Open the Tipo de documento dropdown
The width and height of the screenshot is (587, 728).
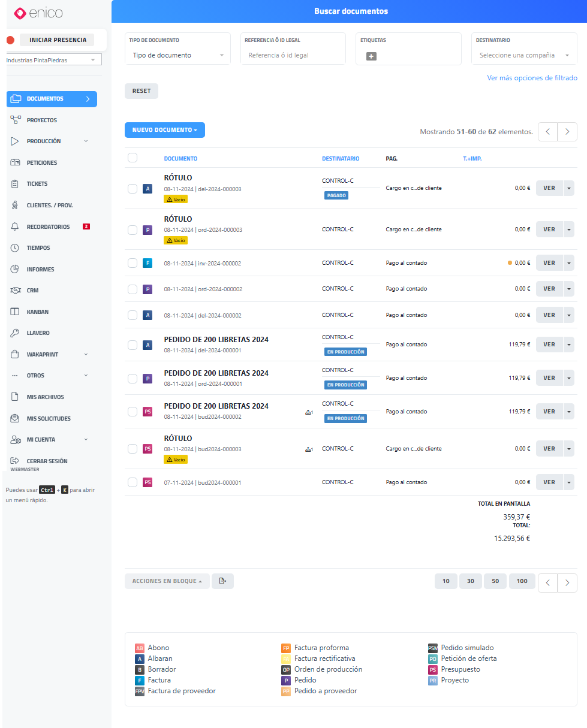tap(177, 55)
